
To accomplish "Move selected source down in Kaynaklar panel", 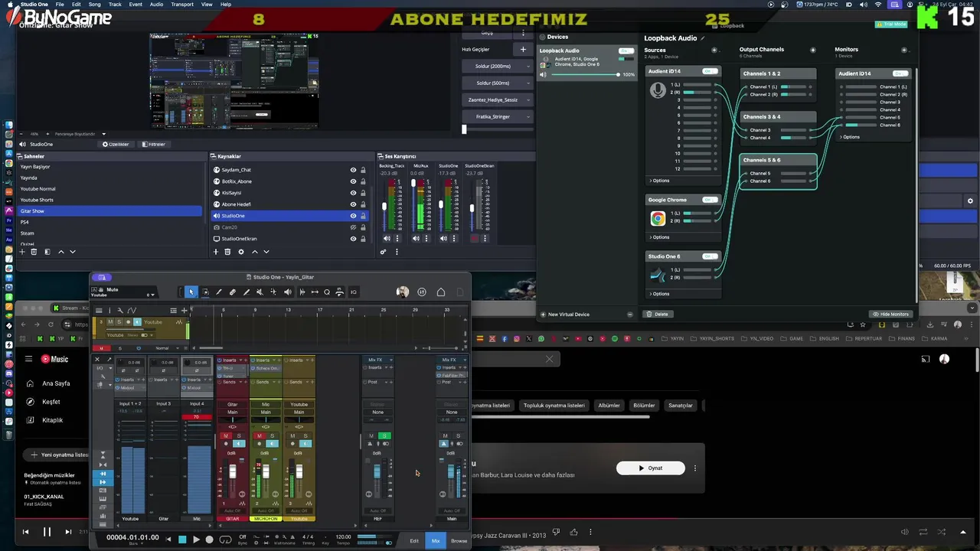I will pos(266,252).
